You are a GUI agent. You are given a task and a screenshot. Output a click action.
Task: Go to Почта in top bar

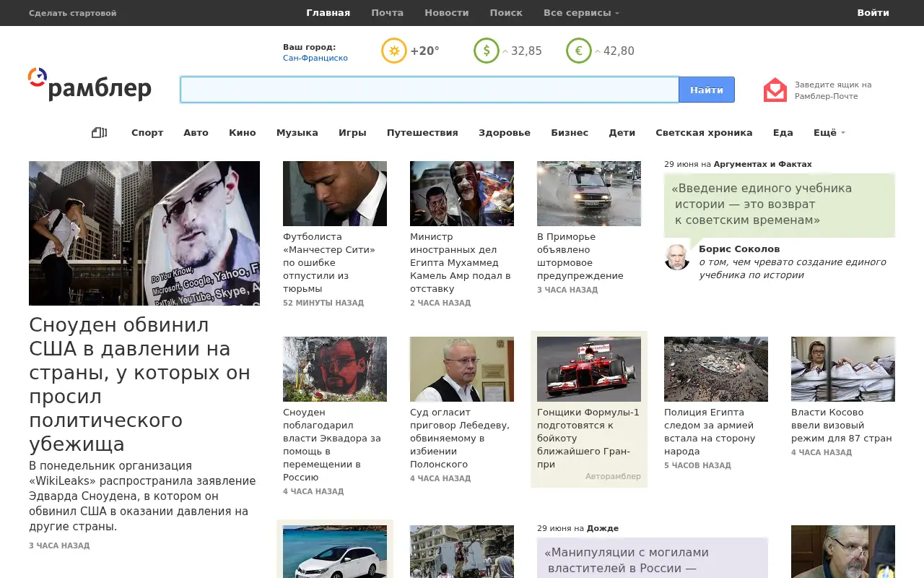[x=388, y=12]
